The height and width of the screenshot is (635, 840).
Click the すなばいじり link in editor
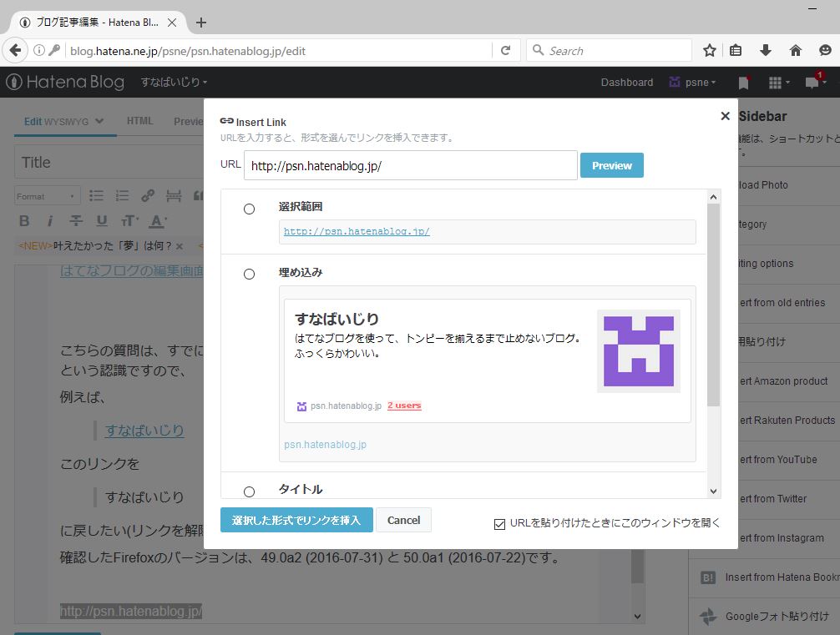tap(144, 431)
